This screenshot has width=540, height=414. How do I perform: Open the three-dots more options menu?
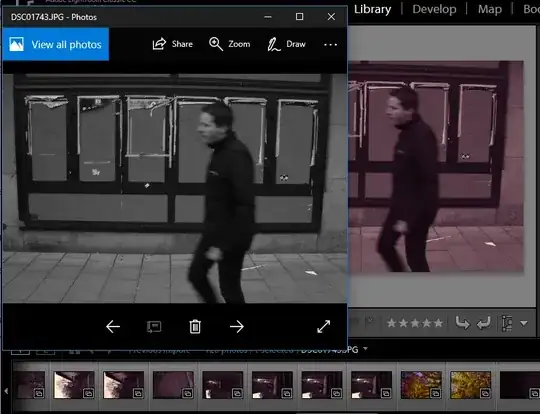pyautogui.click(x=331, y=44)
